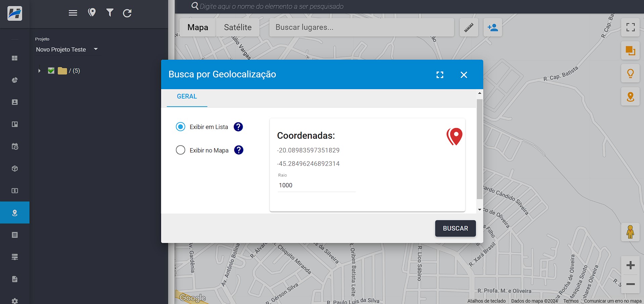Click longitude value -45.28496246892314

click(308, 164)
